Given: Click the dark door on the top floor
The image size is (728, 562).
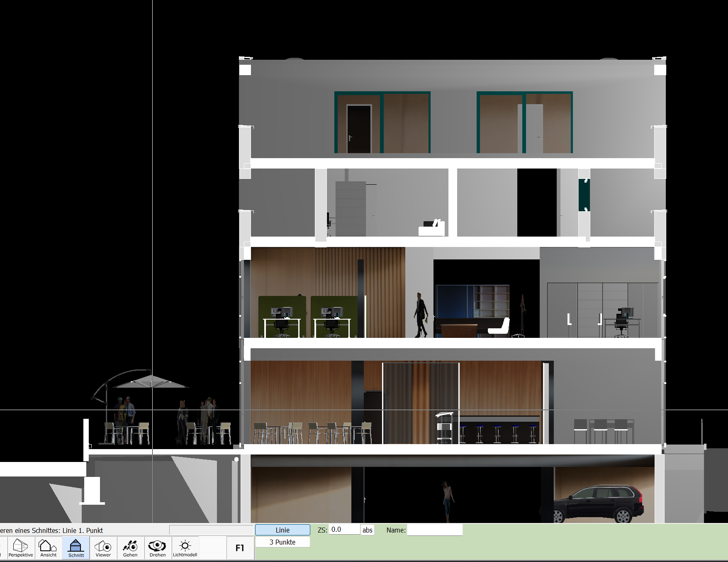Looking at the screenshot, I should [359, 129].
